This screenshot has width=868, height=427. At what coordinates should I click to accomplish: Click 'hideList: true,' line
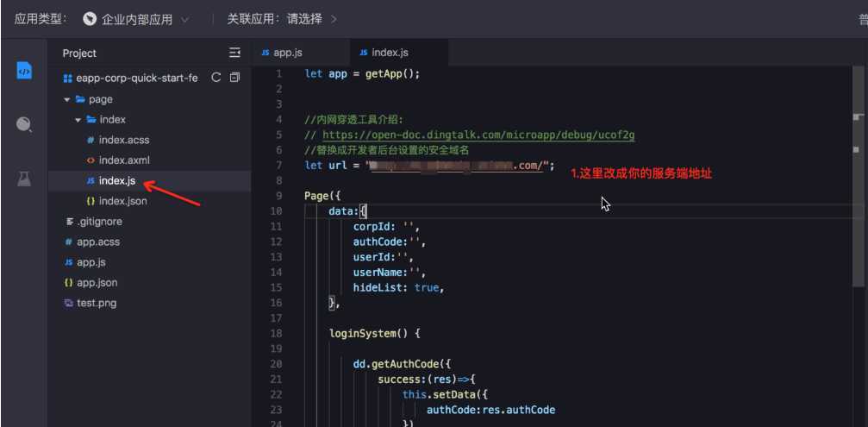[399, 288]
